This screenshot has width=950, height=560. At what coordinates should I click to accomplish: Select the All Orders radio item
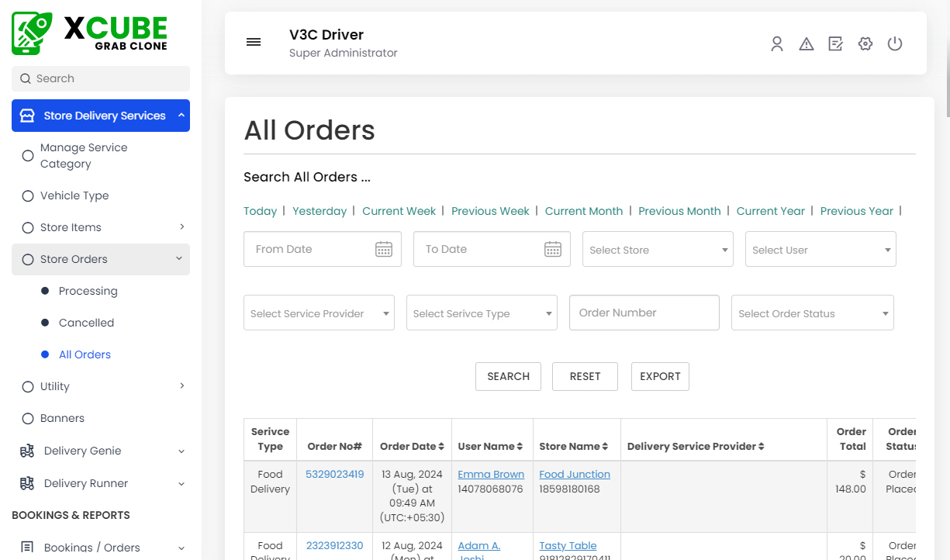click(85, 354)
